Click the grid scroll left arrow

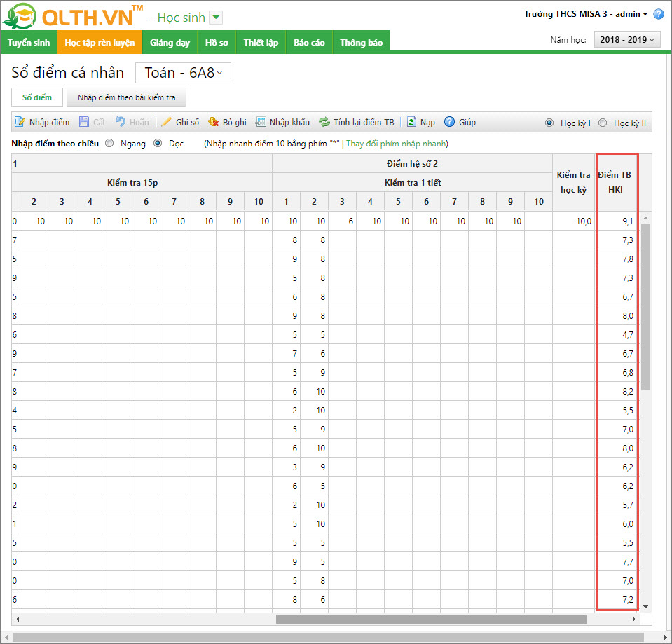pos(18,619)
